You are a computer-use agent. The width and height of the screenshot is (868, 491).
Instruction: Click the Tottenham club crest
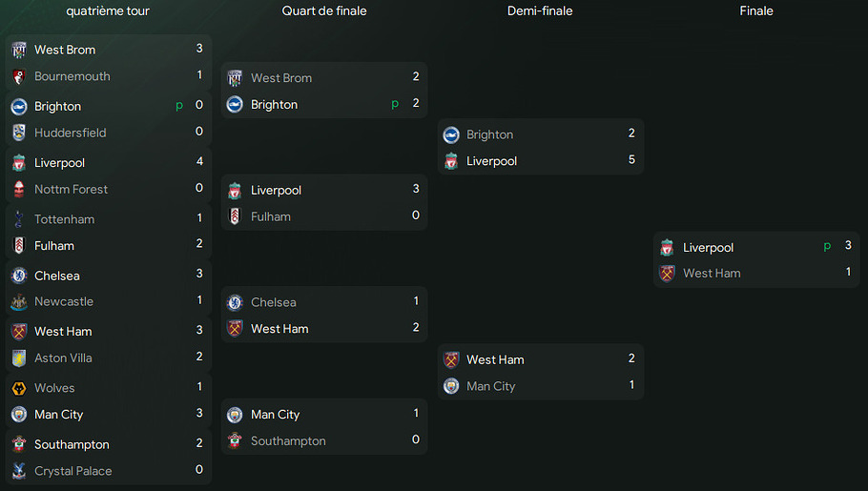(18, 219)
